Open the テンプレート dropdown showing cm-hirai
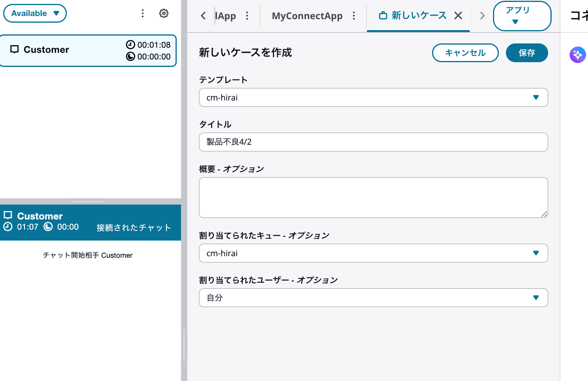This screenshot has width=588, height=381. (x=536, y=97)
